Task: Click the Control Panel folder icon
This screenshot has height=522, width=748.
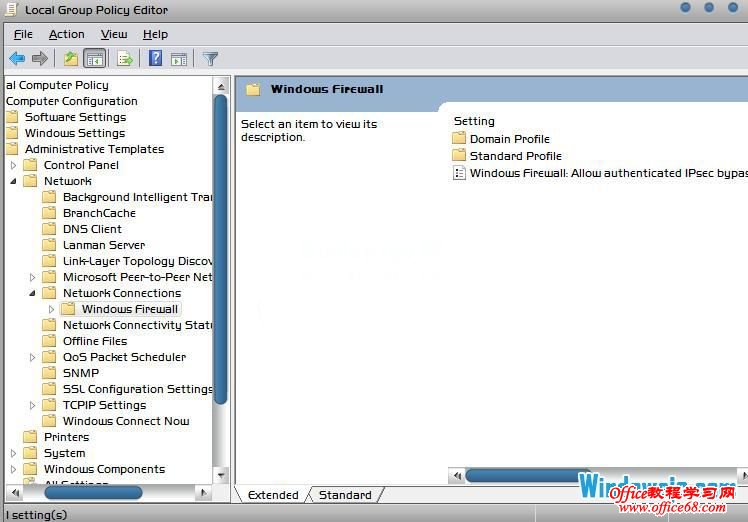Action: pos(31,165)
